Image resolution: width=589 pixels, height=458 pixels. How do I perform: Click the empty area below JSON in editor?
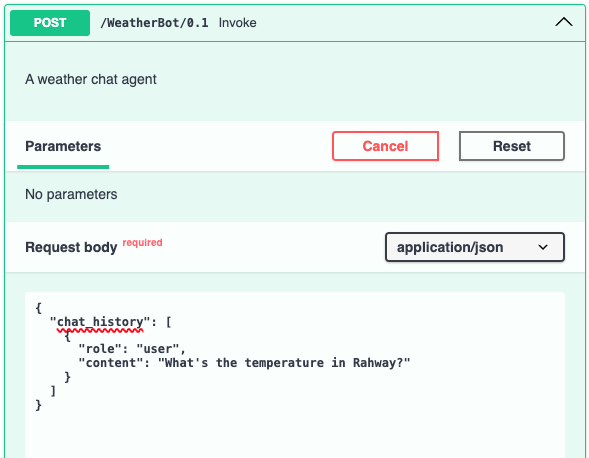pyautogui.click(x=295, y=436)
